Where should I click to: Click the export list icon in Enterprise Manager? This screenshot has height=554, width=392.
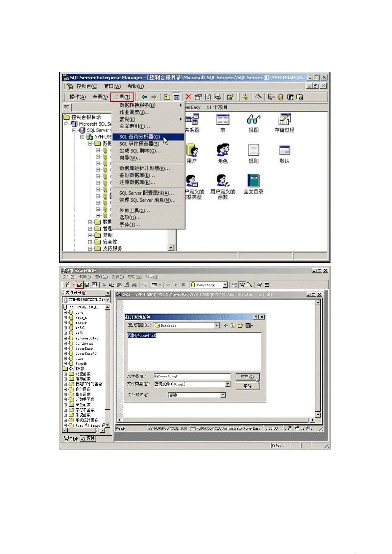tap(217, 97)
